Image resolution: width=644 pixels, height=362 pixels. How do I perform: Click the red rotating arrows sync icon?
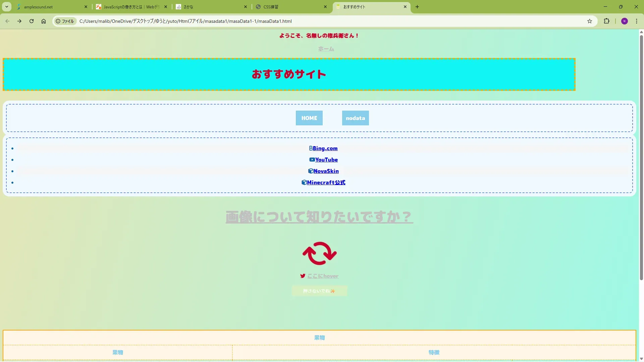pyautogui.click(x=319, y=253)
